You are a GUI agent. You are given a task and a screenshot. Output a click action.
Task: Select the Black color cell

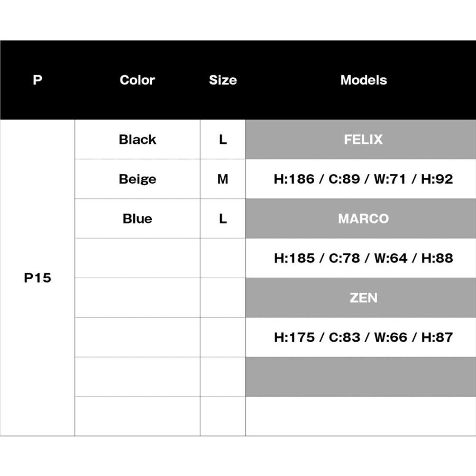click(x=138, y=140)
